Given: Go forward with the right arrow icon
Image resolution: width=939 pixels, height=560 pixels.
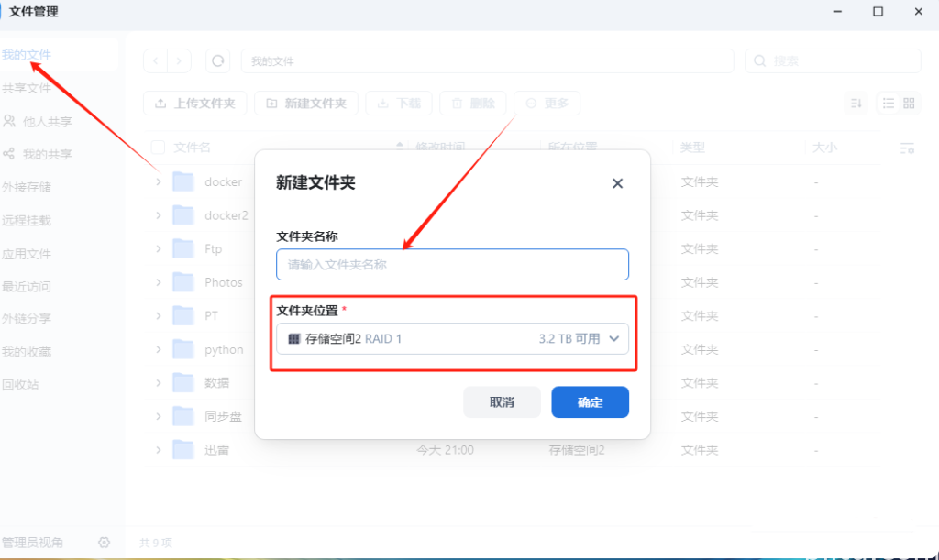Looking at the screenshot, I should (x=179, y=61).
